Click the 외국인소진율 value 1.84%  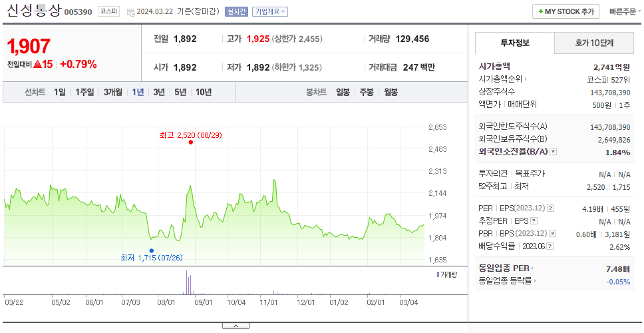[617, 153]
